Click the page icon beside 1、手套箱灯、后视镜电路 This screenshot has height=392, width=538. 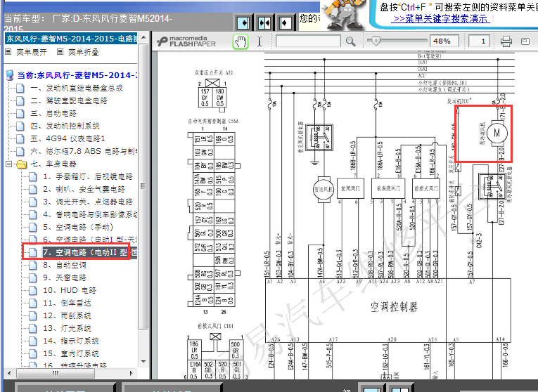click(x=32, y=177)
